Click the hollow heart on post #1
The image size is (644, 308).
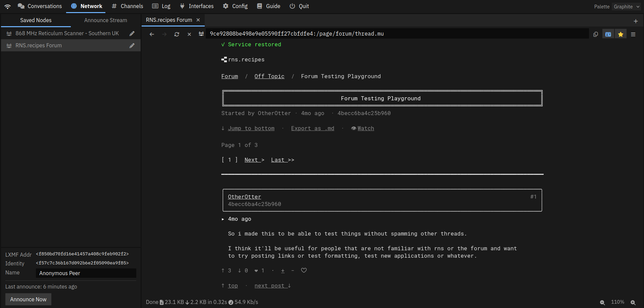[304, 270]
